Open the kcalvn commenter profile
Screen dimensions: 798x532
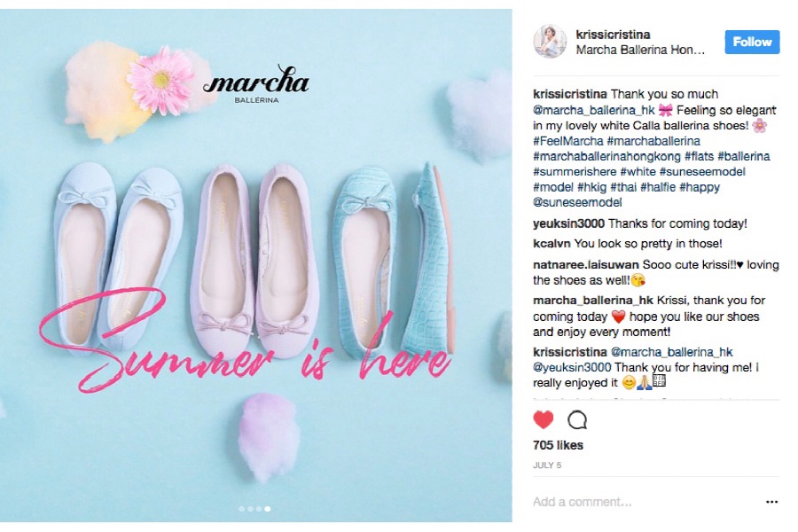tap(552, 244)
